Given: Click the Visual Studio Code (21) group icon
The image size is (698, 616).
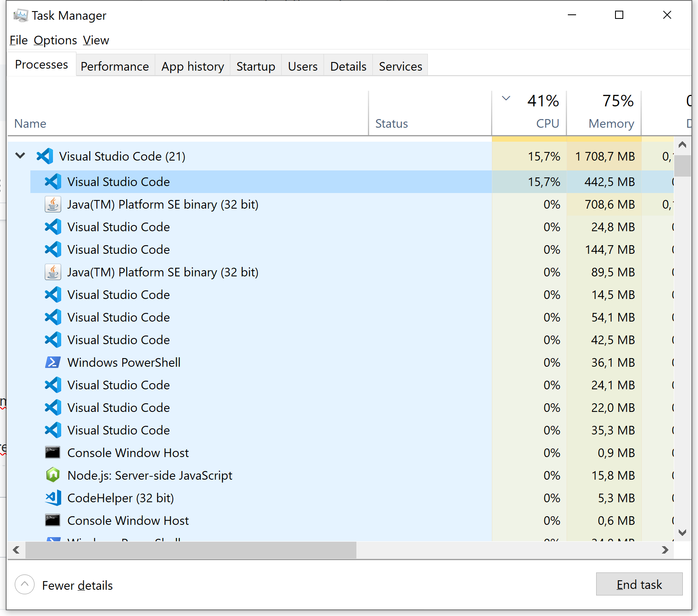Looking at the screenshot, I should pos(45,156).
